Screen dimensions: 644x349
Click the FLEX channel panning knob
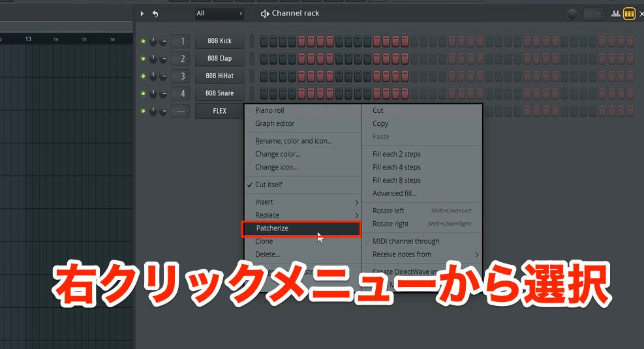point(153,111)
